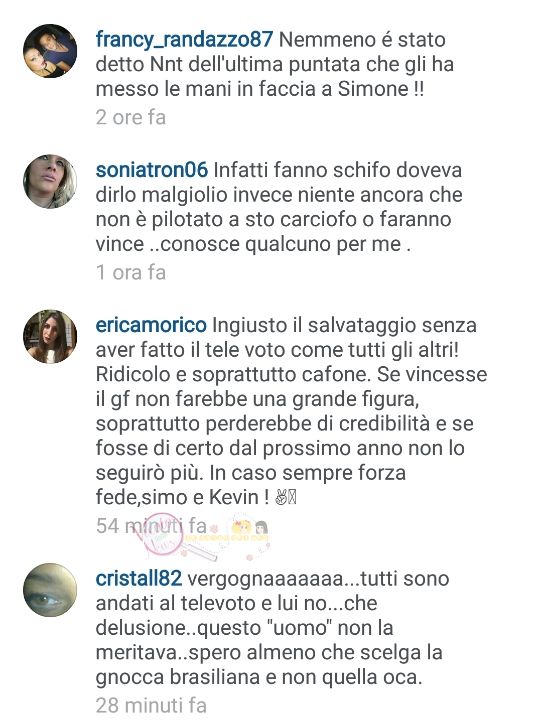
Task: Click the '2 ore fa' timestamp
Action: [x=131, y=117]
